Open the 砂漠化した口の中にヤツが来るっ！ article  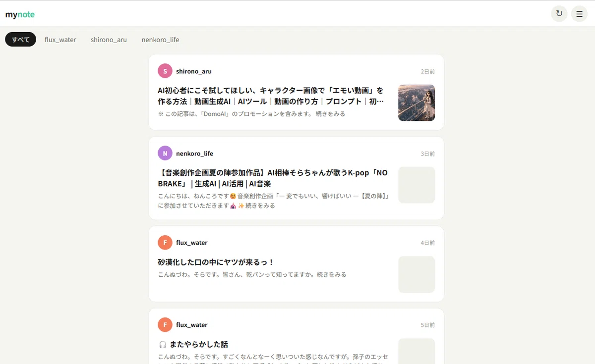(x=216, y=262)
